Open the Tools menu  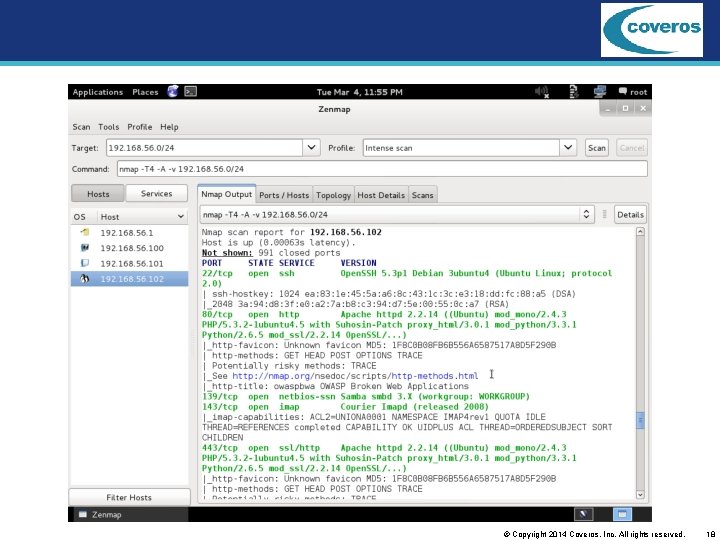tap(108, 127)
